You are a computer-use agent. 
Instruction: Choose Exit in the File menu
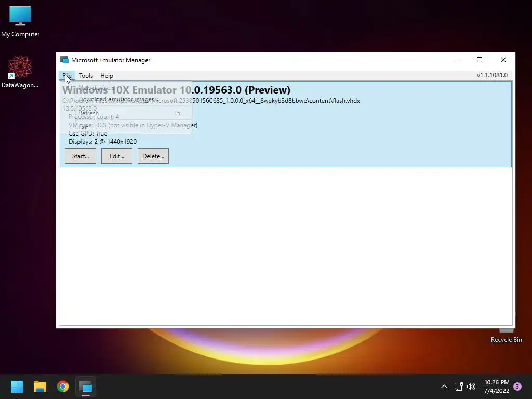tap(126, 127)
